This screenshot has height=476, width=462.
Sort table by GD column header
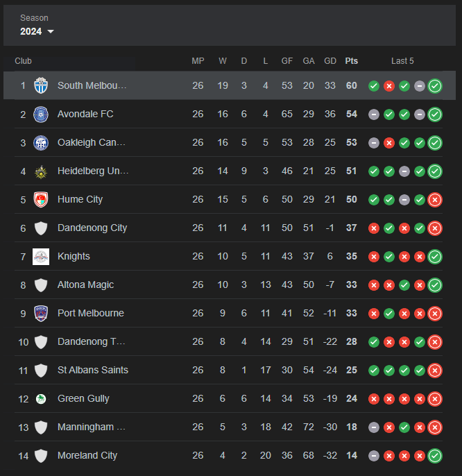pyautogui.click(x=330, y=61)
